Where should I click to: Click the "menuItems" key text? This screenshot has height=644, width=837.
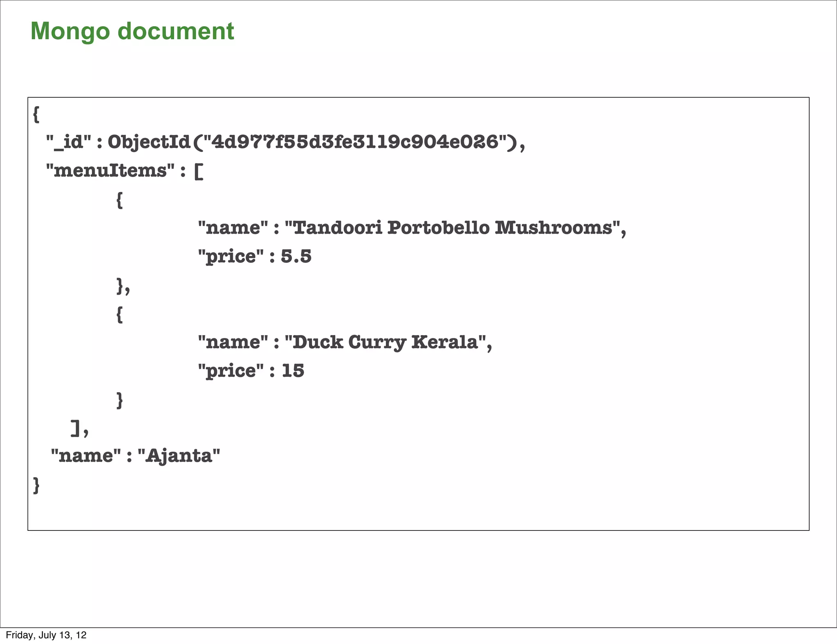tap(110, 170)
